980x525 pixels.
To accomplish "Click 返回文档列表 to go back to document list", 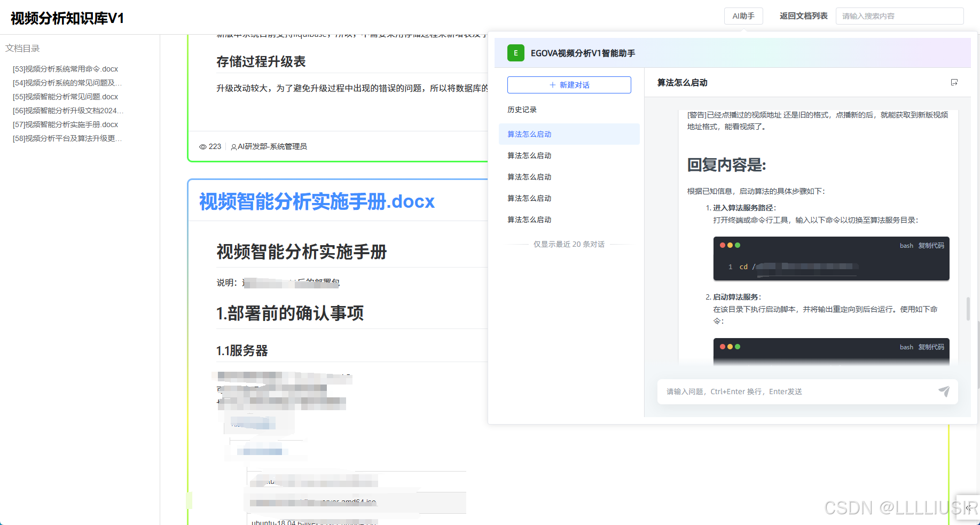I will pyautogui.click(x=803, y=15).
